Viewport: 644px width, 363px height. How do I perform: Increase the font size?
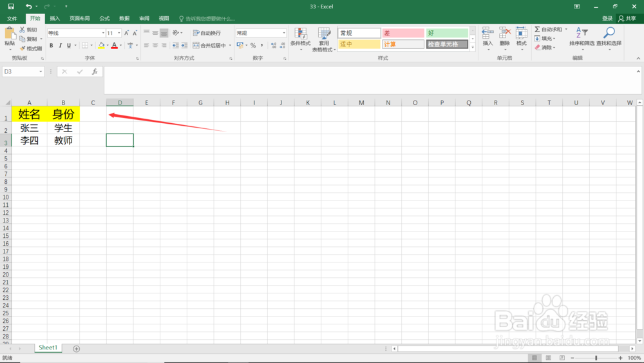click(126, 33)
